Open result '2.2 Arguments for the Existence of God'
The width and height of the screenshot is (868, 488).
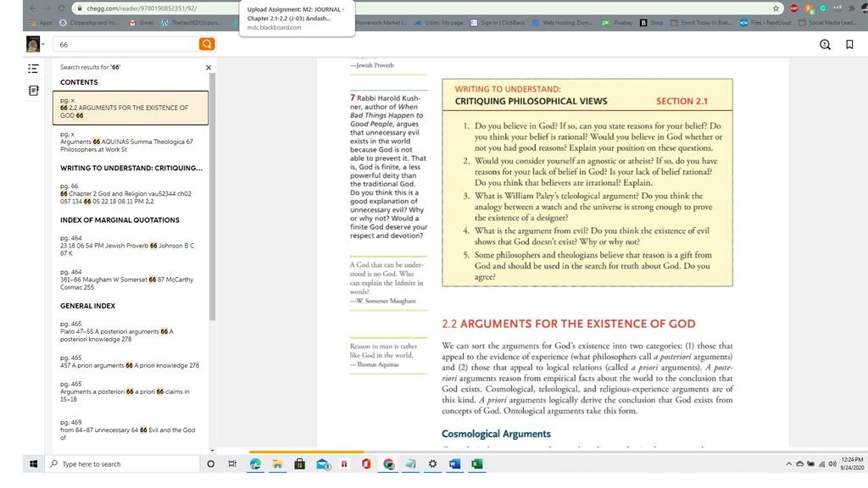point(131,108)
